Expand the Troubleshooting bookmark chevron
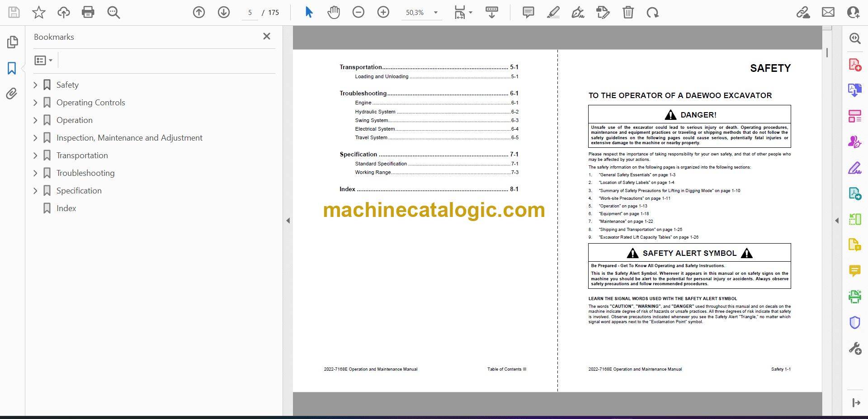 (35, 173)
